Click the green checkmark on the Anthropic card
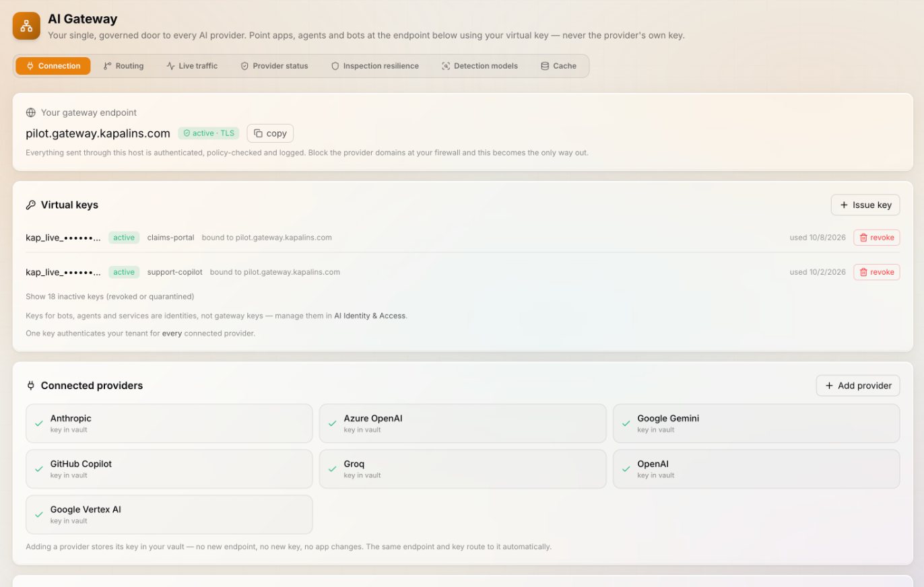The image size is (924, 587). (39, 423)
